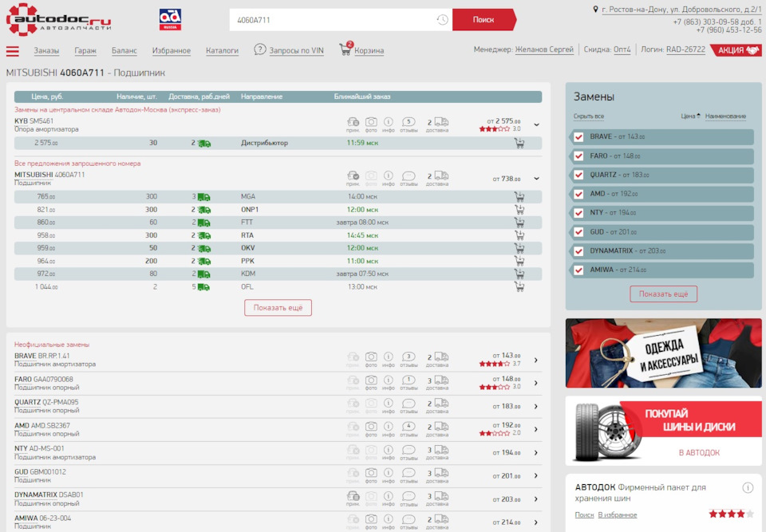Screen dimensions: 766x532
Task: Click the Поиск search button
Action: click(x=484, y=19)
